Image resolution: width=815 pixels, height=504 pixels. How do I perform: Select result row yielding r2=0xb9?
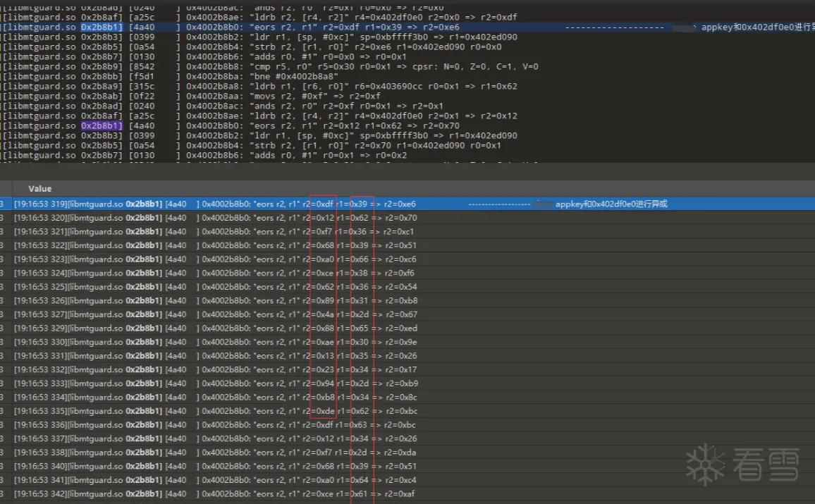tap(407, 383)
